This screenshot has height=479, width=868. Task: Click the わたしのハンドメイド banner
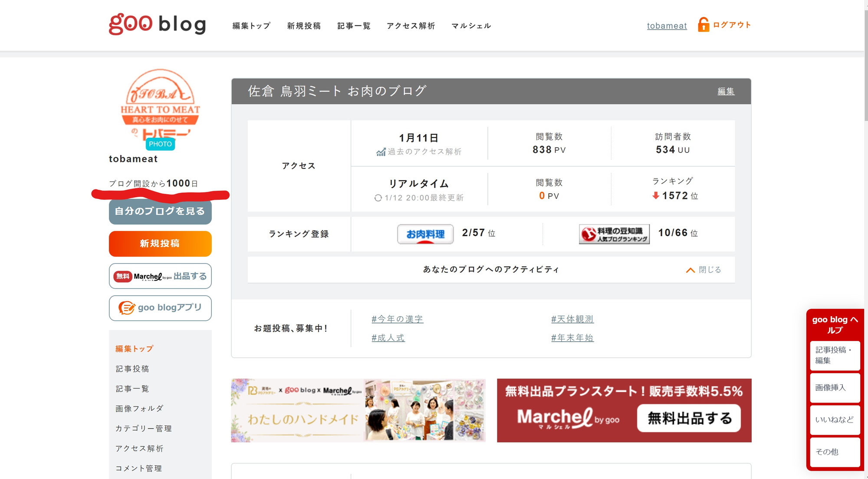pyautogui.click(x=358, y=410)
